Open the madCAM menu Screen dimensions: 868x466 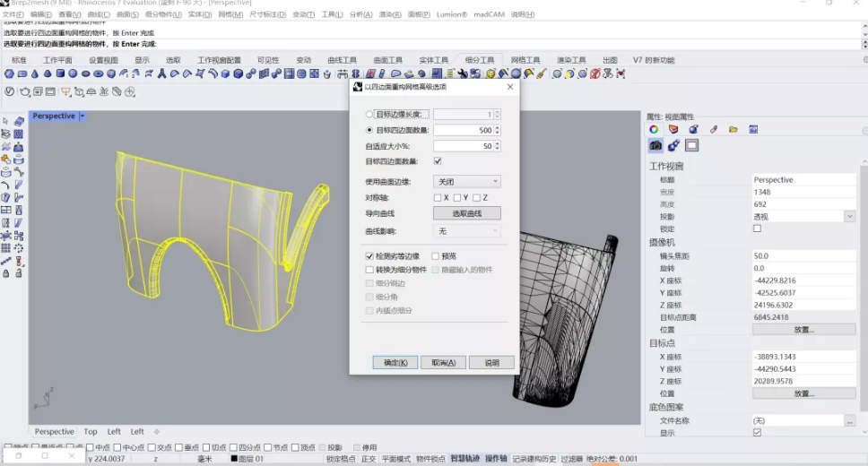[489, 14]
